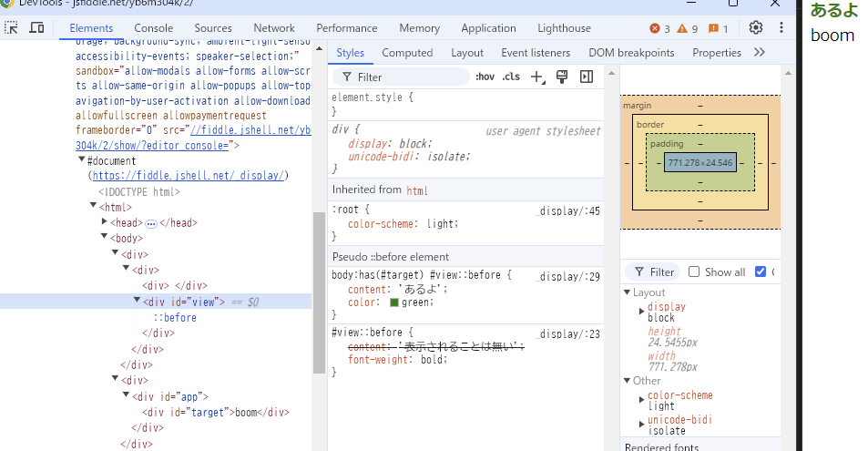Collapse the div id="view" node
868x451 pixels.
pos(137,301)
